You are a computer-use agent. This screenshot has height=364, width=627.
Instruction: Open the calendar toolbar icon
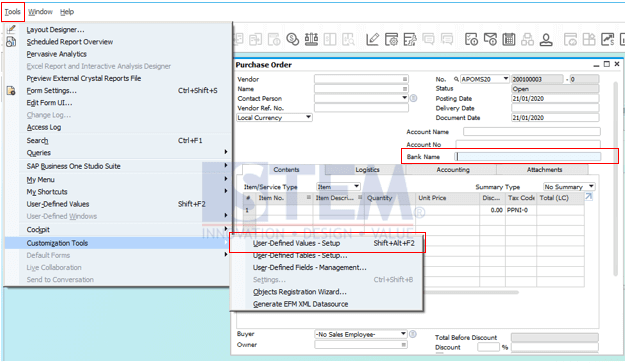509,39
